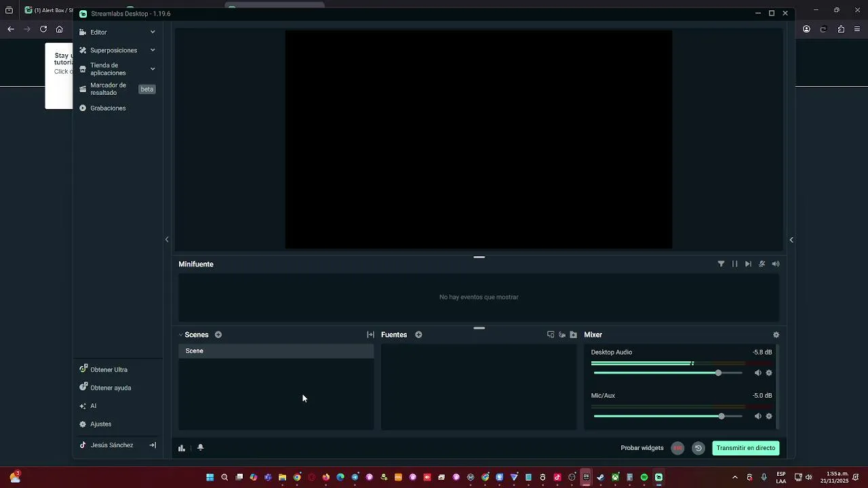
Task: Select the Scene item in Scenes list
Action: (x=276, y=351)
